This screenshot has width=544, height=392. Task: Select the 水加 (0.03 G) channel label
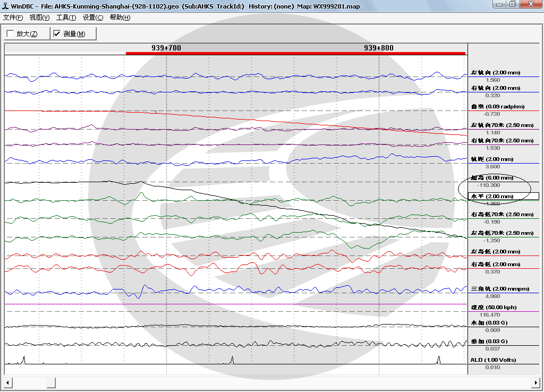click(489, 322)
